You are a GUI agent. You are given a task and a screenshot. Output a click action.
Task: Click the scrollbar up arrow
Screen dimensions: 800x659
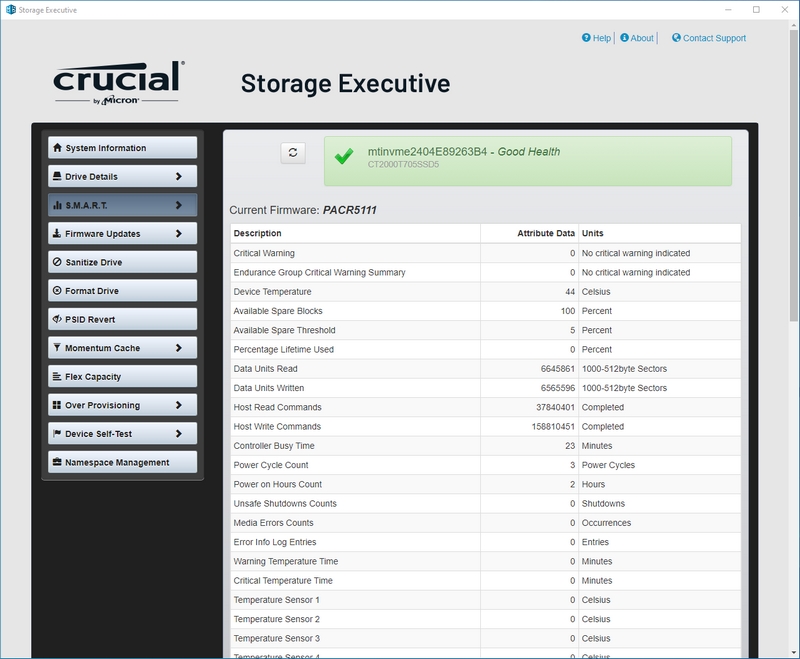(793, 25)
